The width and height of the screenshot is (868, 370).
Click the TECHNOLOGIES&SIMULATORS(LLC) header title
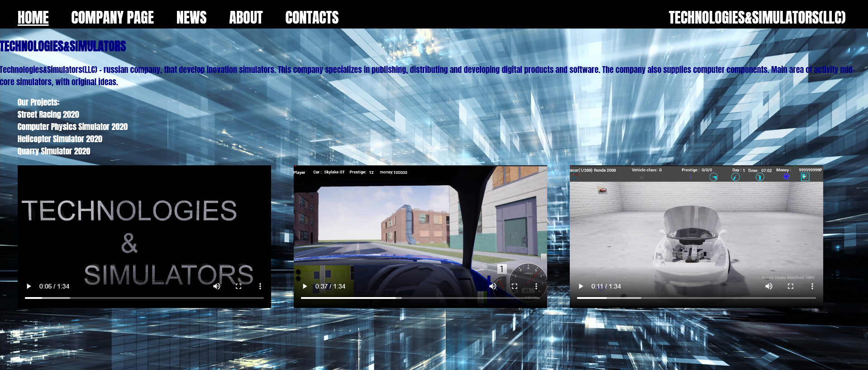pyautogui.click(x=757, y=18)
